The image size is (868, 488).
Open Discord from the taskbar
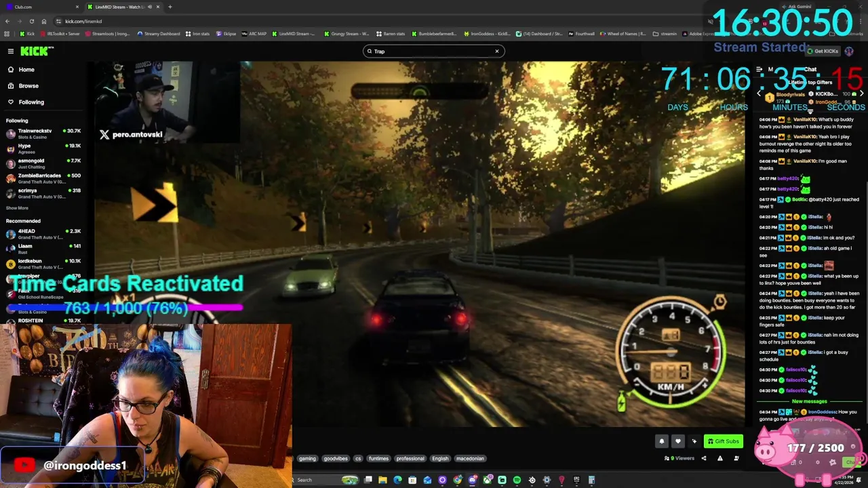472,480
